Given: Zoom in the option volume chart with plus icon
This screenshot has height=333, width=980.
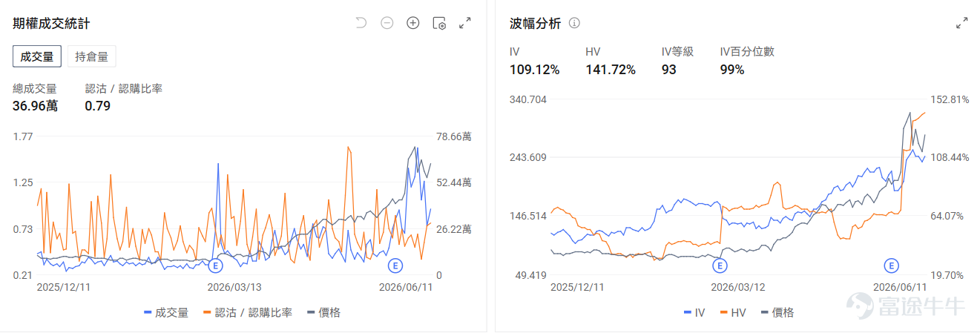Looking at the screenshot, I should tap(413, 23).
